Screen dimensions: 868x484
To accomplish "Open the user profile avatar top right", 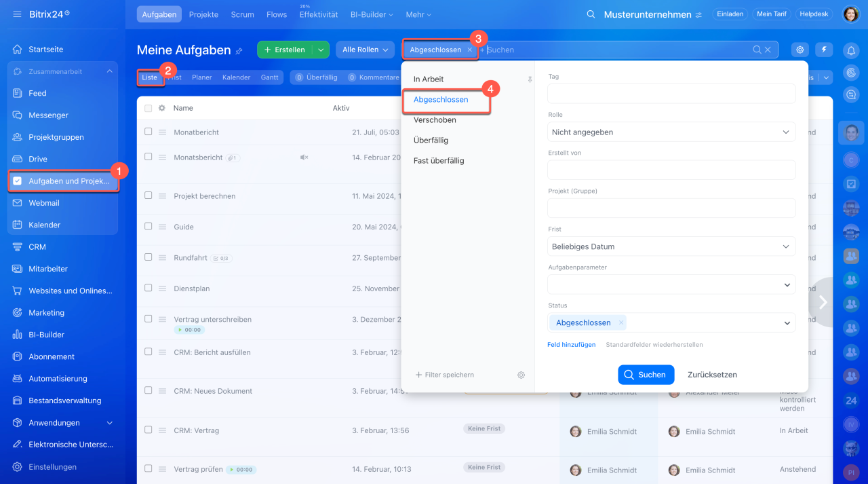I will [851, 14].
